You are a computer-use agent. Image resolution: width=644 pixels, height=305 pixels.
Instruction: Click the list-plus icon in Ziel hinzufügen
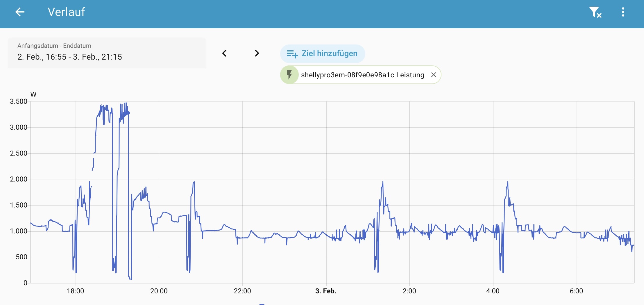(x=292, y=54)
